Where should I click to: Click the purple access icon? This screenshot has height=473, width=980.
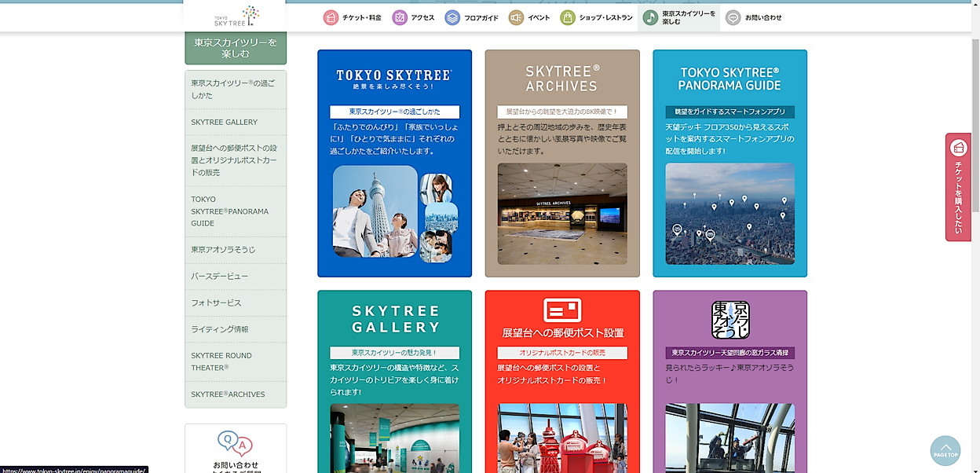click(x=400, y=17)
